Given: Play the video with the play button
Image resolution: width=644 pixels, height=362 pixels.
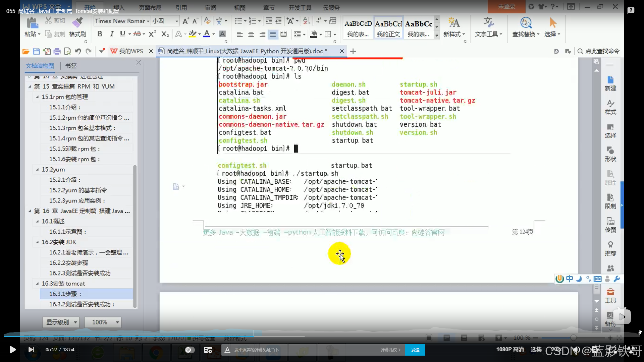Looking at the screenshot, I should click(x=12, y=350).
